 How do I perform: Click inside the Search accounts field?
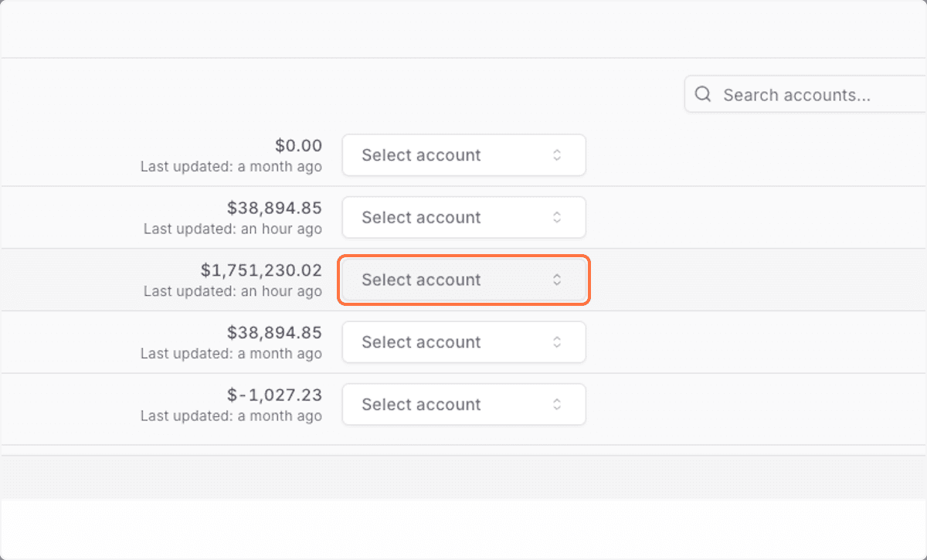click(796, 93)
